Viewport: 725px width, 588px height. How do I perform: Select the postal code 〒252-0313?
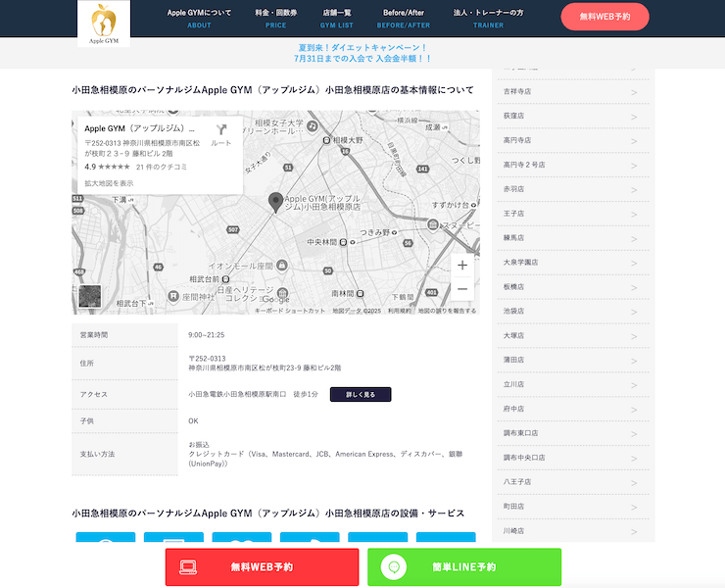(207, 359)
